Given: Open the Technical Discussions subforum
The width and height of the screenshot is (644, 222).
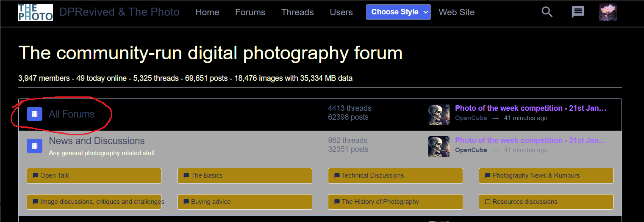Looking at the screenshot, I should [x=395, y=175].
